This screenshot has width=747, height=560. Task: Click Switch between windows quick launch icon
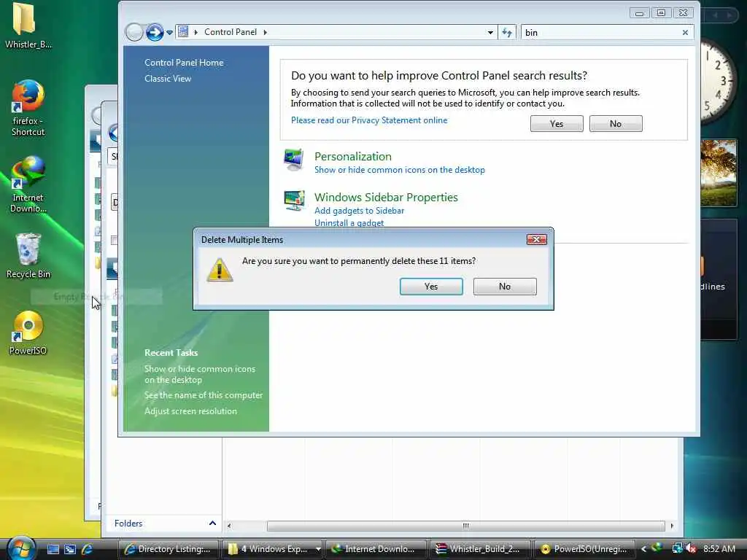(70, 549)
